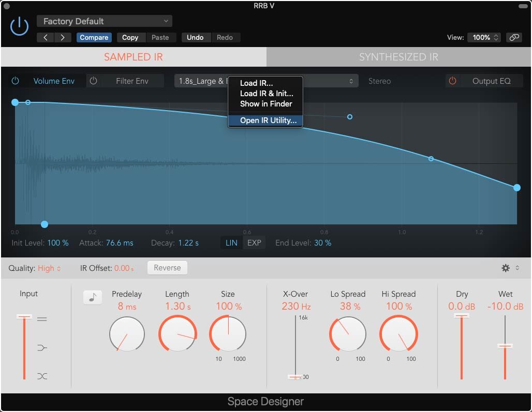Select LIN envelope curve mode
The height and width of the screenshot is (412, 532).
coord(231,243)
